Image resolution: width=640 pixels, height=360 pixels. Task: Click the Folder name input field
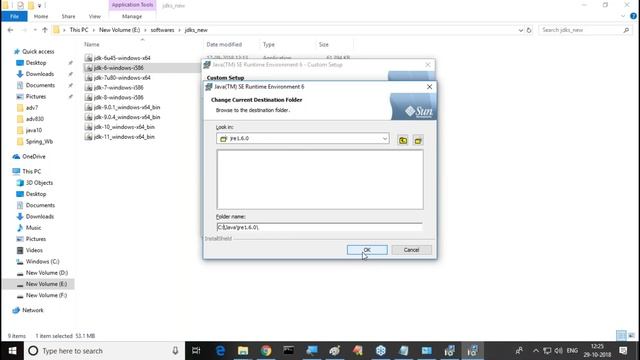(x=320, y=227)
